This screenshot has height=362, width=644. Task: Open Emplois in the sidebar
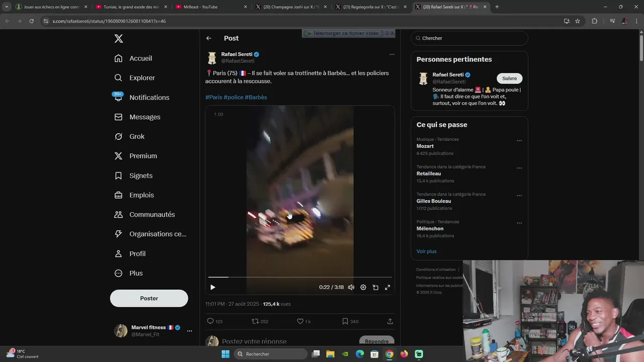(134, 195)
